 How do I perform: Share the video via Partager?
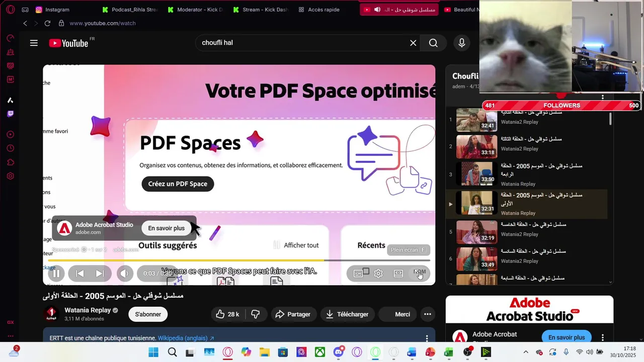click(293, 314)
